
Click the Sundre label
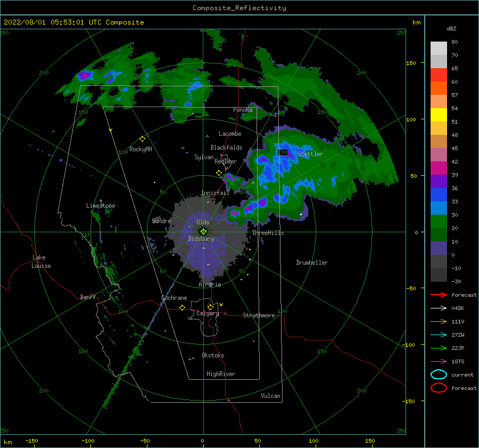161,221
